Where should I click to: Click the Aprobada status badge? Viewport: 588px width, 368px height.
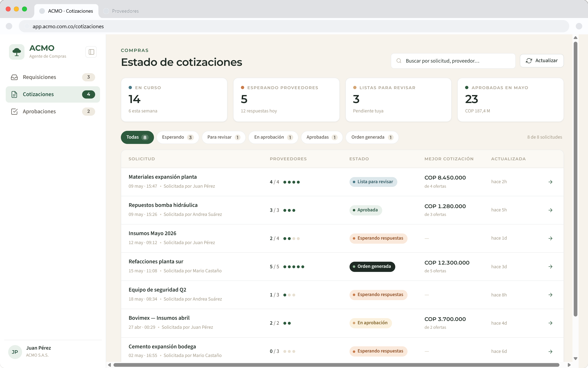point(366,210)
